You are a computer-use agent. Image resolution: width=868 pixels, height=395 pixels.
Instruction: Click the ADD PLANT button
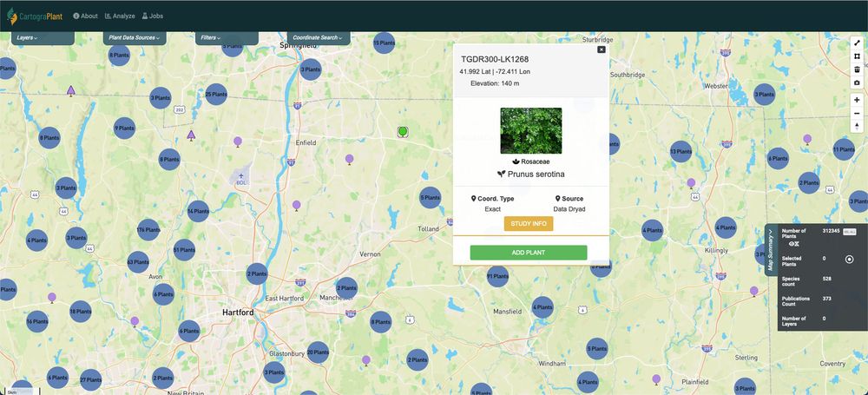click(528, 253)
